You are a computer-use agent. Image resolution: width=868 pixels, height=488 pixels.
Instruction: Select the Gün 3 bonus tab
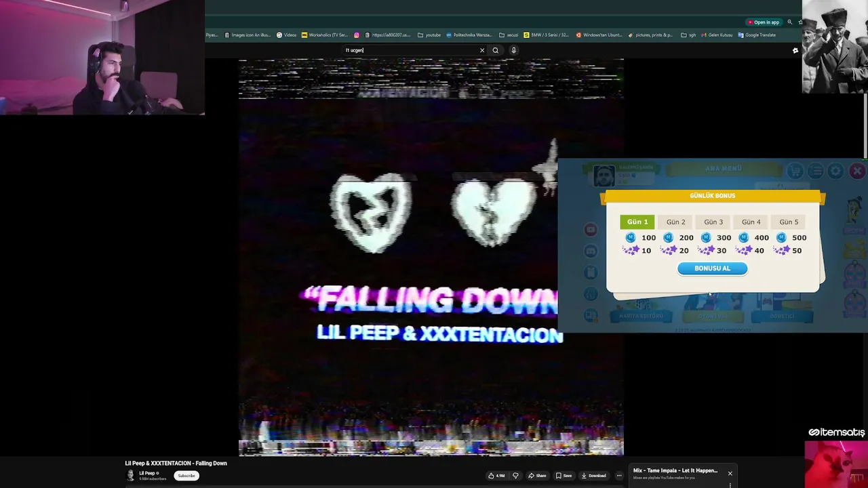coord(713,222)
